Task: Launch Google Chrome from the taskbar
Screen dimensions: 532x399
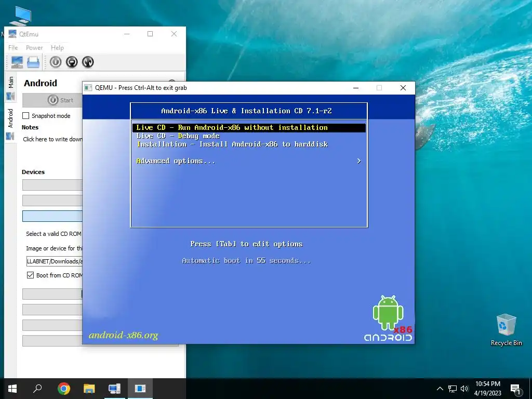Action: pyautogui.click(x=64, y=389)
